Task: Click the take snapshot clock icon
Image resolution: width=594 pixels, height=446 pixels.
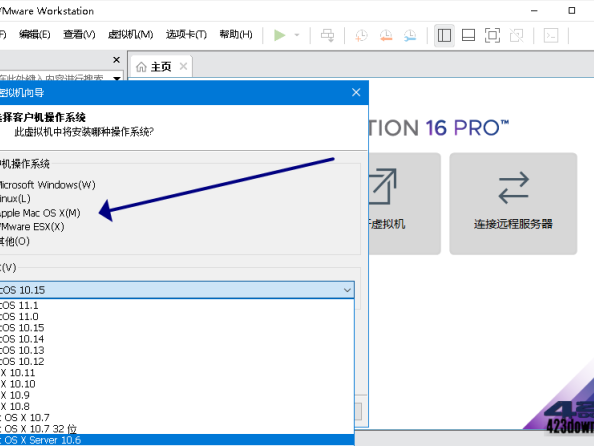Action: tap(361, 35)
